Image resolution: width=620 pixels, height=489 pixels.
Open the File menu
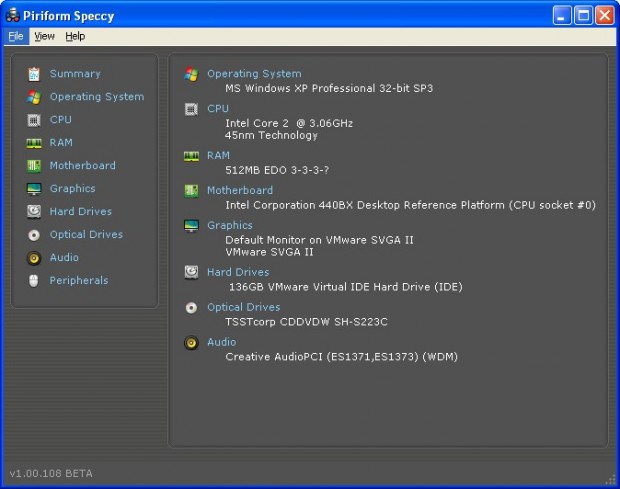click(16, 36)
